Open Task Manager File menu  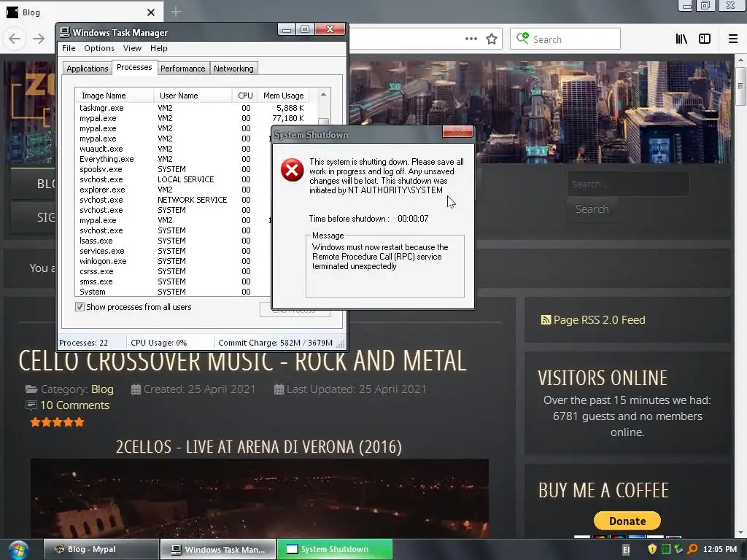pos(69,48)
